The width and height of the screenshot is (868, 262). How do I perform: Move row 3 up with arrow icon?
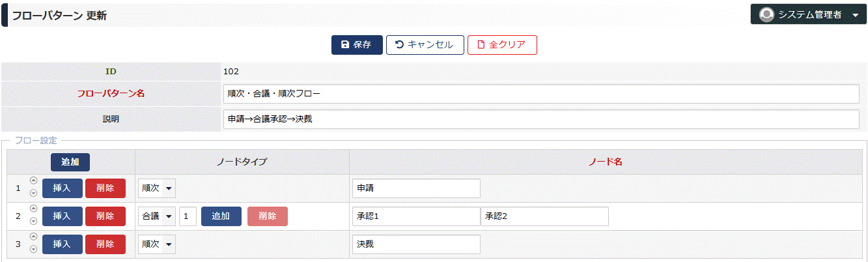33,237
